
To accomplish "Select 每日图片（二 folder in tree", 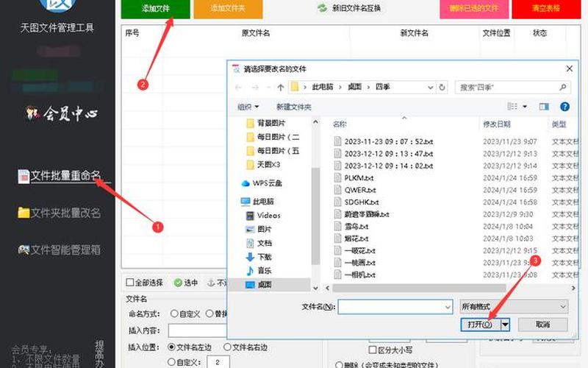I will [x=273, y=137].
